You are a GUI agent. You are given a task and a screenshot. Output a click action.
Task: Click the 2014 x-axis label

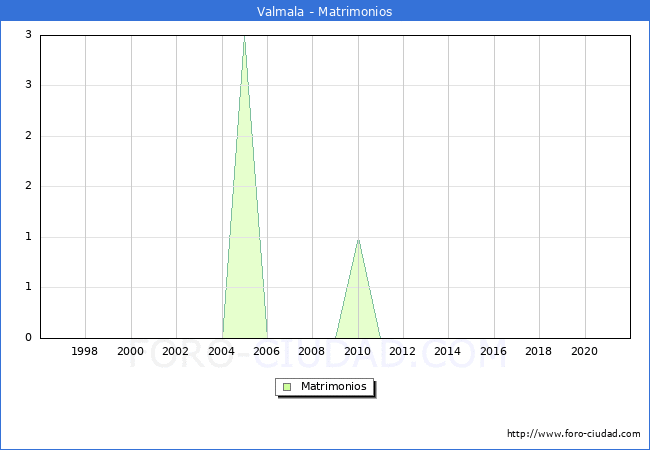[448, 351]
